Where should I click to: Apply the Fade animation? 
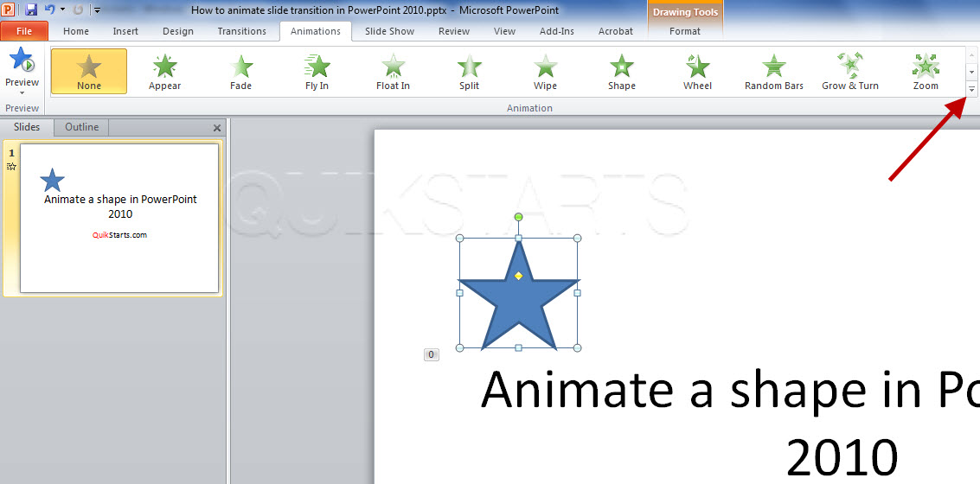click(x=241, y=71)
